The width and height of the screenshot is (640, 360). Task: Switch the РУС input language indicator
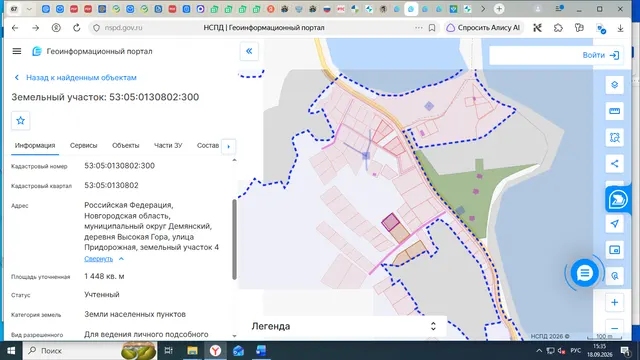576,351
